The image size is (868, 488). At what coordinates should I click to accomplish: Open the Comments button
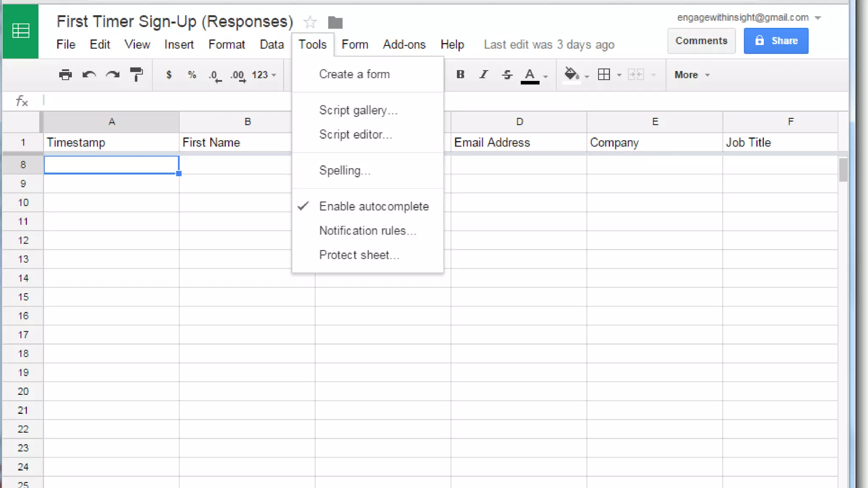click(x=701, y=41)
